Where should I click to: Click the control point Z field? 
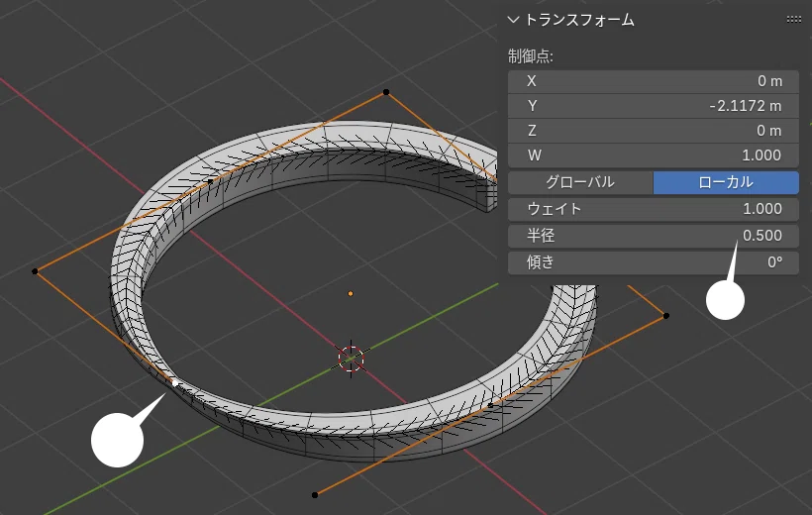653,131
